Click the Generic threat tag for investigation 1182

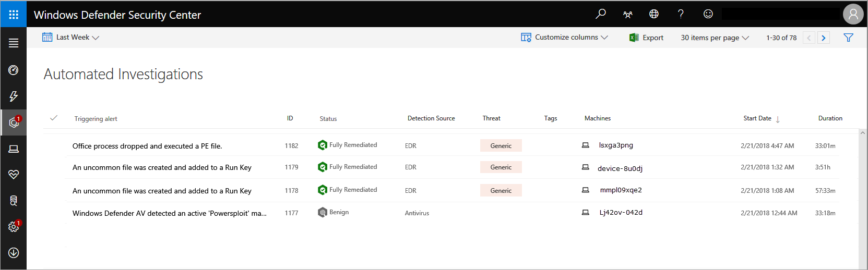point(501,146)
